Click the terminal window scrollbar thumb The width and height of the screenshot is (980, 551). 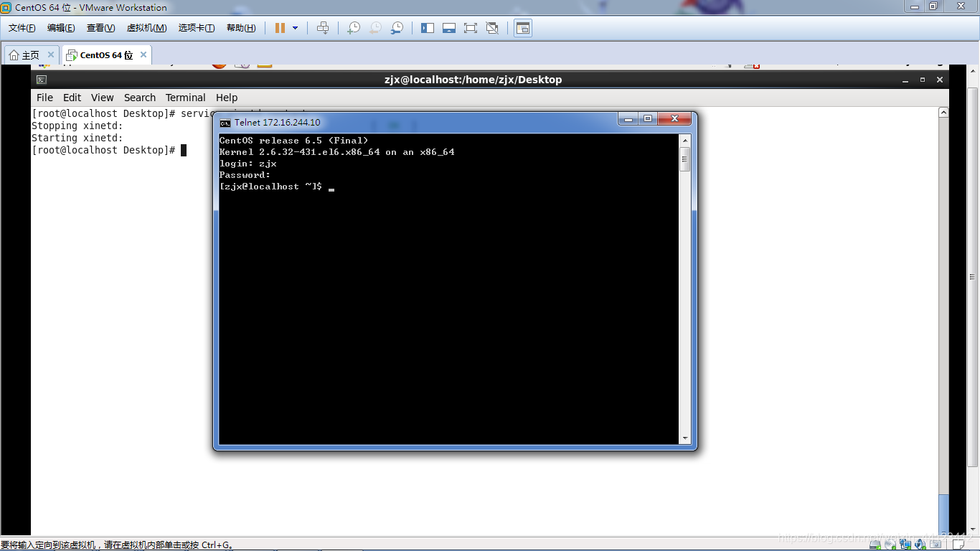pos(943,514)
